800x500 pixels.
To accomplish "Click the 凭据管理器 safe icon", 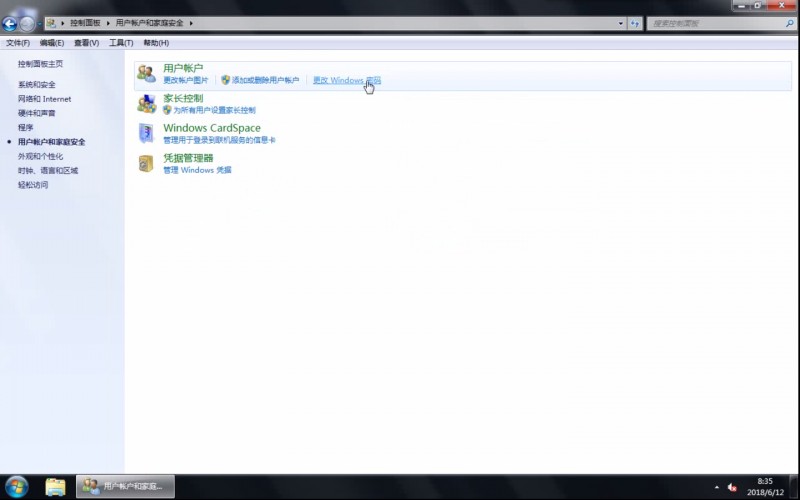I will [146, 163].
